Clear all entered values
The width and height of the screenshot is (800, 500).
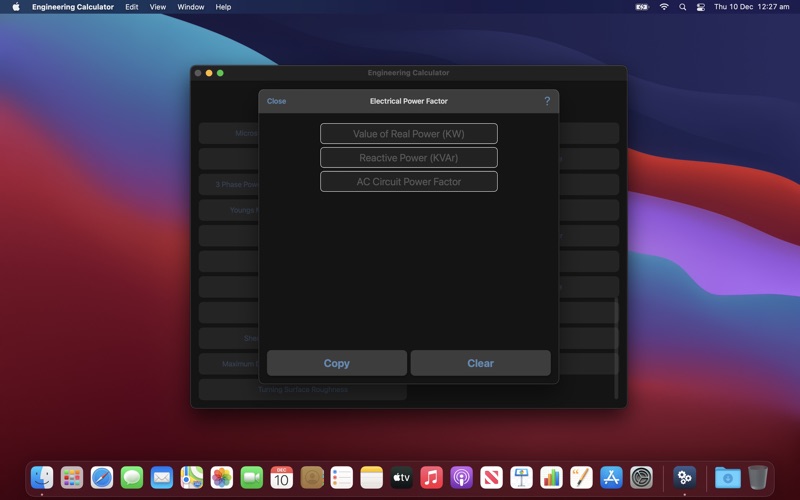click(481, 363)
